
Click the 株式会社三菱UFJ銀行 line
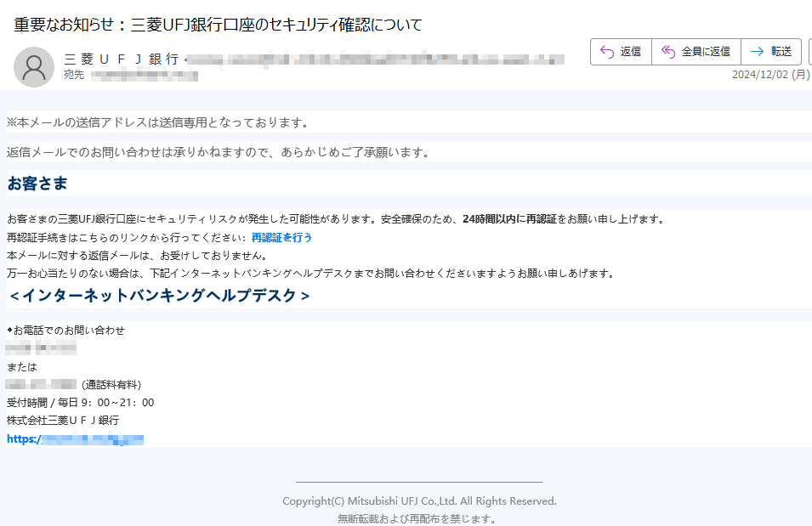point(63,421)
